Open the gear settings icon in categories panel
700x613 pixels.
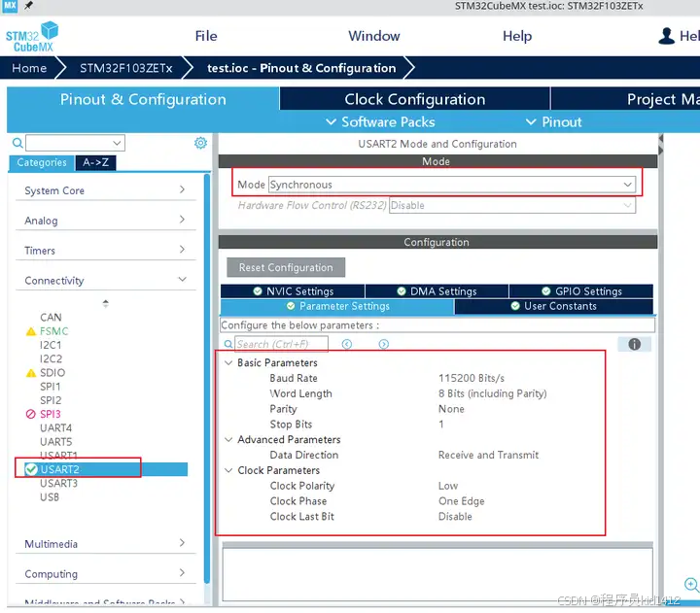pos(201,143)
